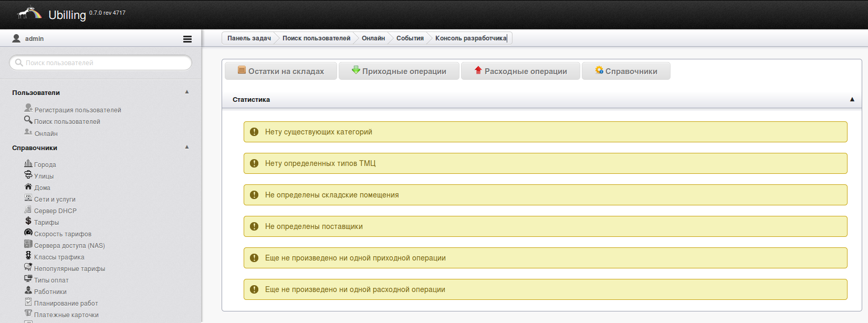Collapse the Статистика panel
The height and width of the screenshot is (323, 868).
852,99
